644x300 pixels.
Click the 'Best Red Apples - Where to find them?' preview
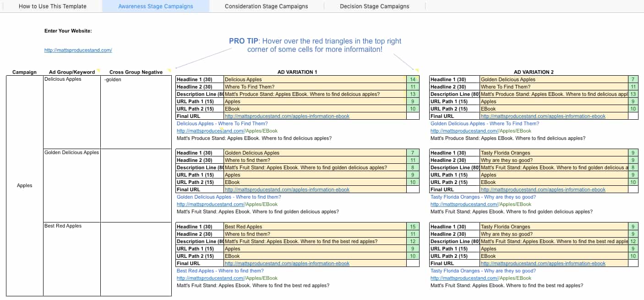pos(220,271)
